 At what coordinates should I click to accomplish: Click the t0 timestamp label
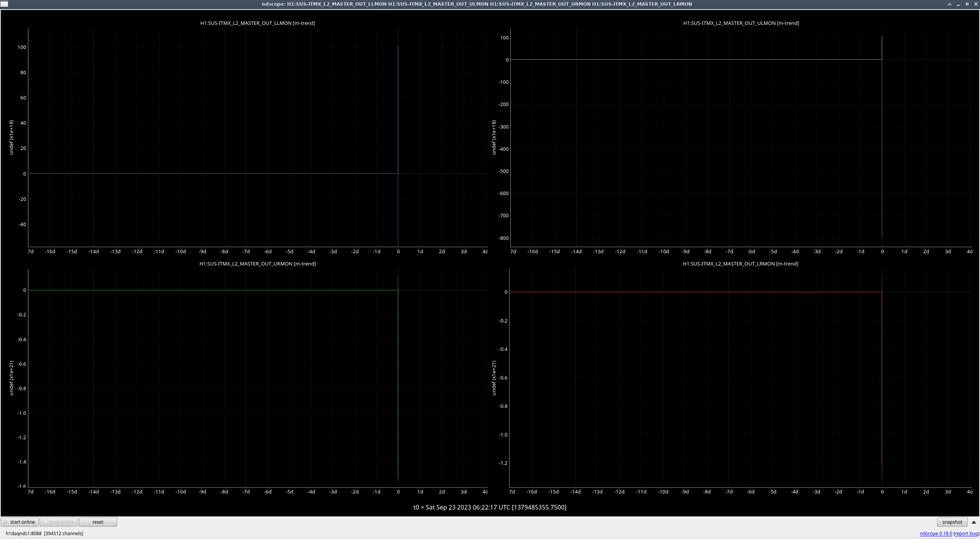490,507
